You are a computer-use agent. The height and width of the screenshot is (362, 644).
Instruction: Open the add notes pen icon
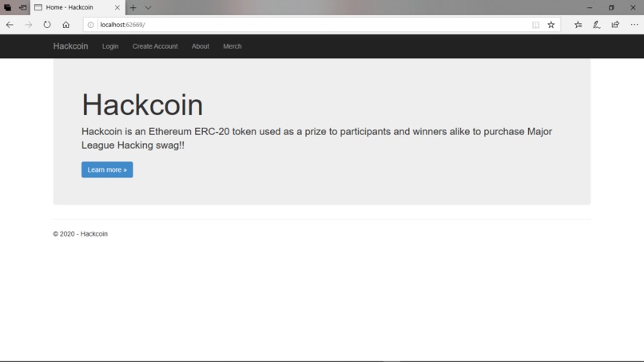pos(596,25)
